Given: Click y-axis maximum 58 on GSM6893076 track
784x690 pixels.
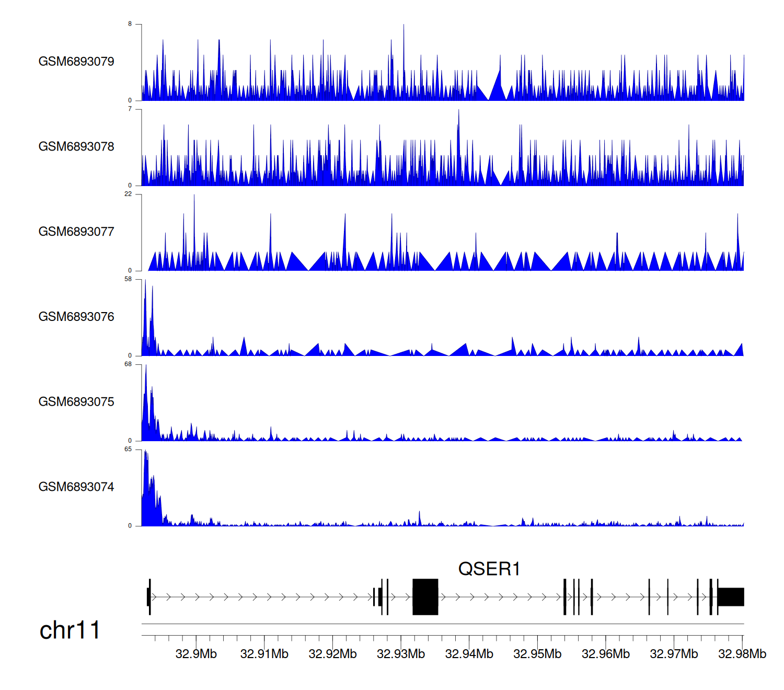Looking at the screenshot, I should [128, 279].
